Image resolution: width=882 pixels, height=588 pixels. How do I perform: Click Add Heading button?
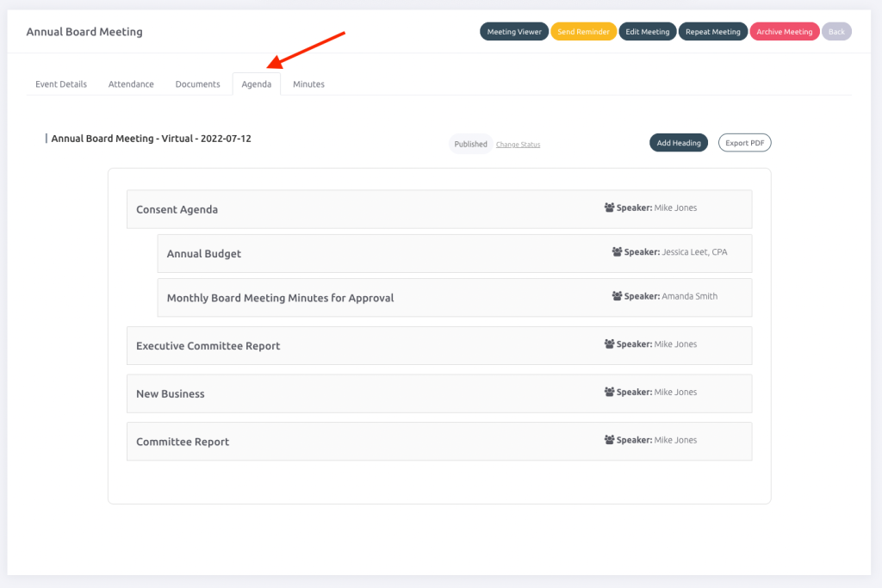pyautogui.click(x=679, y=143)
